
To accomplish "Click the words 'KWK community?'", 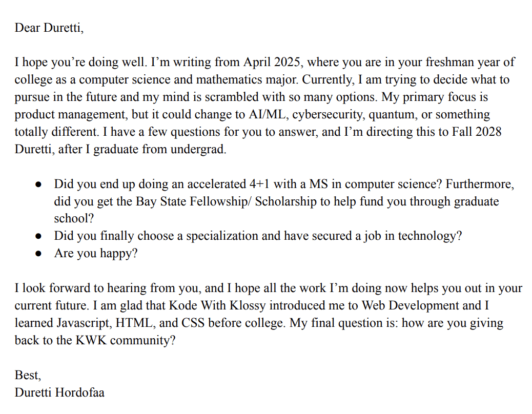I will [x=125, y=340].
